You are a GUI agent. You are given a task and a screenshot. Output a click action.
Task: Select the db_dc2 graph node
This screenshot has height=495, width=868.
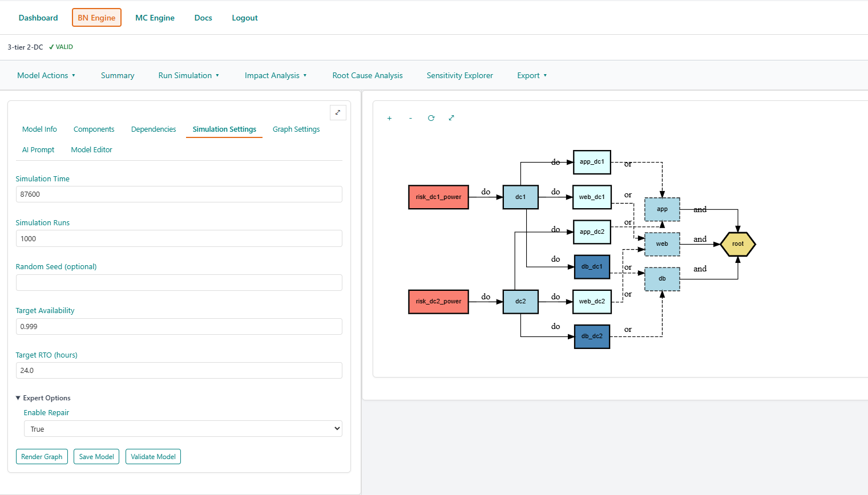pyautogui.click(x=592, y=336)
